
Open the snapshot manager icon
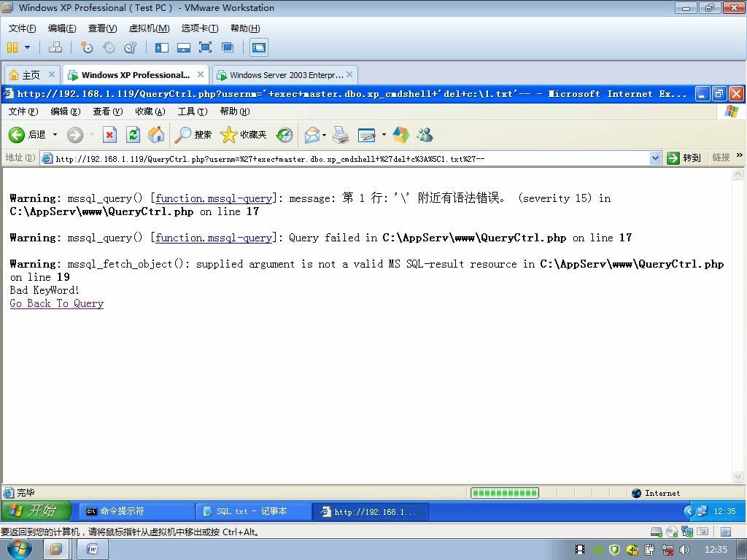point(130,47)
